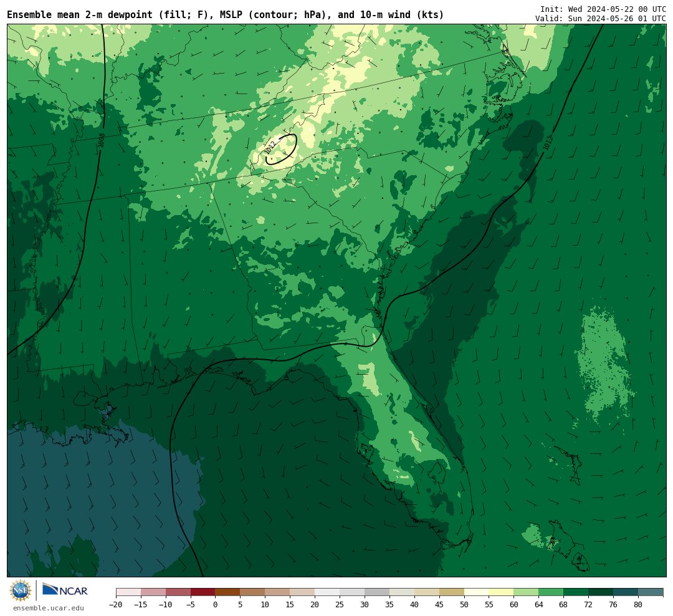Select the map title text about ensemble mean dewpoint
Viewport: 673px width, 616px height.
(x=226, y=14)
